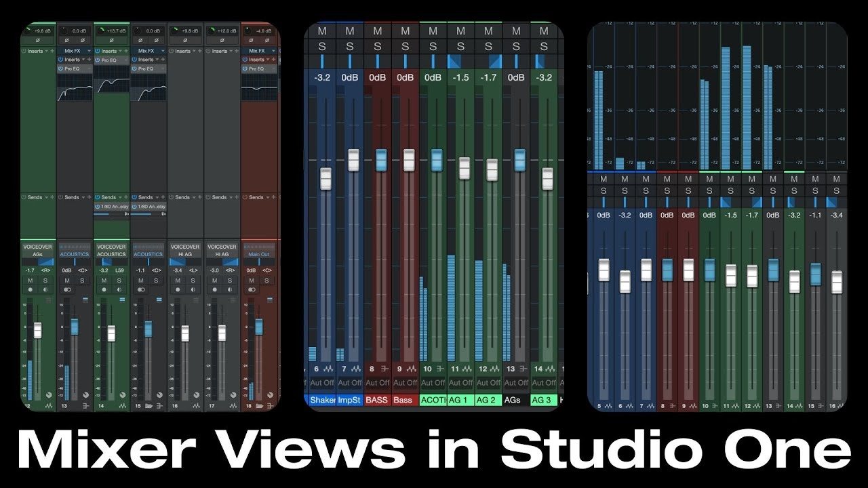The width and height of the screenshot is (868, 488).
Task: Click bus icon beside 15 in right panel
Action: 820,405
